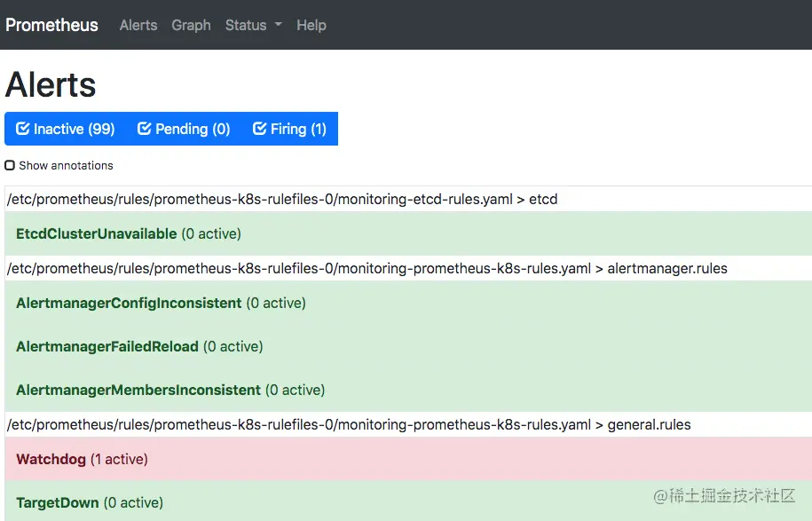Click the caret arrow beside Status
This screenshot has width=812, height=521.
click(278, 25)
